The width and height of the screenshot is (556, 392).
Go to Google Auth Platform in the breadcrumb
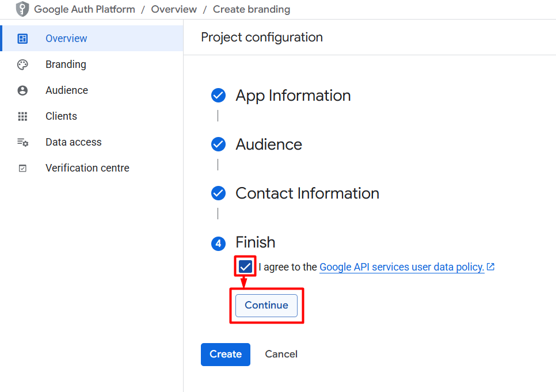point(85,9)
